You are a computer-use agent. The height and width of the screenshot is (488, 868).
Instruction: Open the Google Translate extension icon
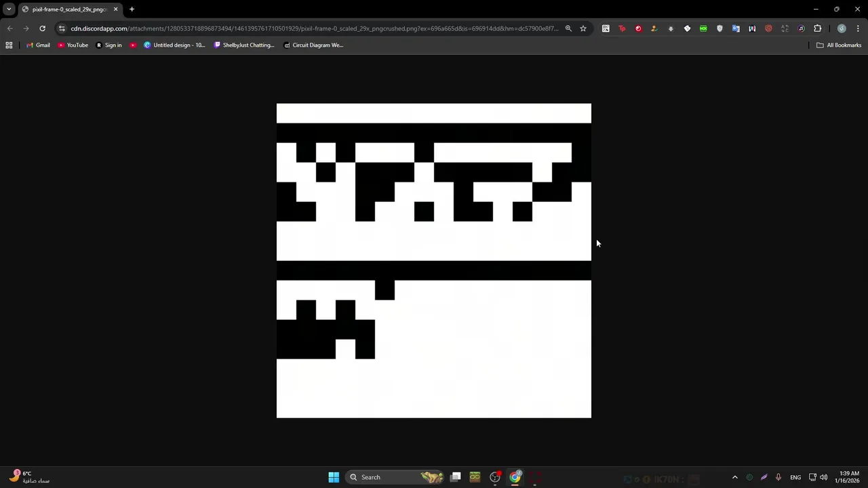point(736,28)
